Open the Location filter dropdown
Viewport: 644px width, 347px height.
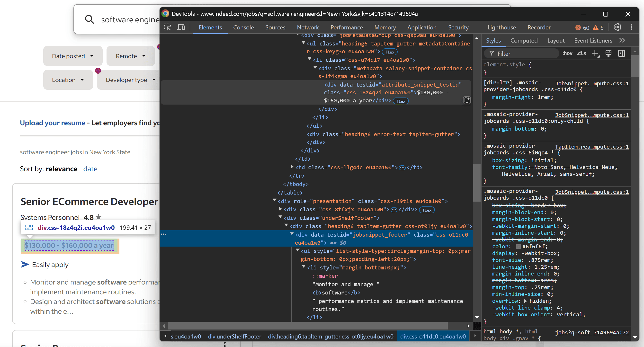coord(68,80)
